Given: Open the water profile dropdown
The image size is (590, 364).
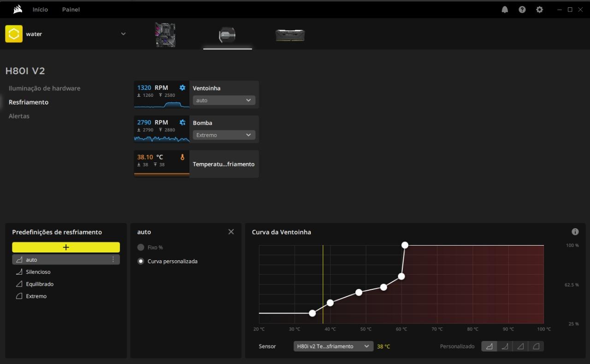Looking at the screenshot, I should [123, 34].
